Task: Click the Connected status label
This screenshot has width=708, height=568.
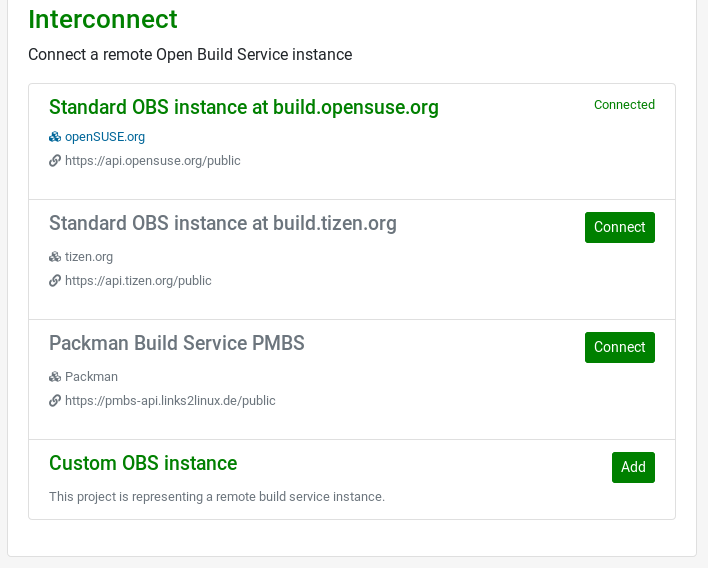Action: pos(624,105)
